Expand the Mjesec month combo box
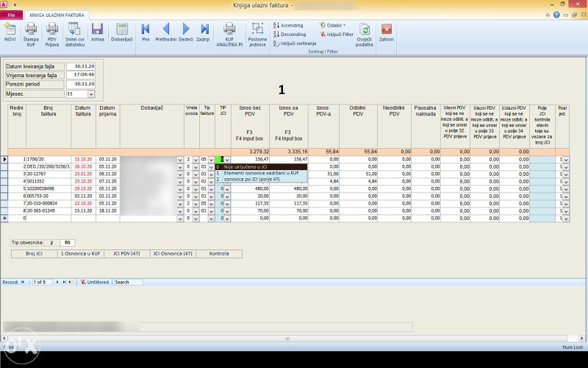 click(x=91, y=94)
